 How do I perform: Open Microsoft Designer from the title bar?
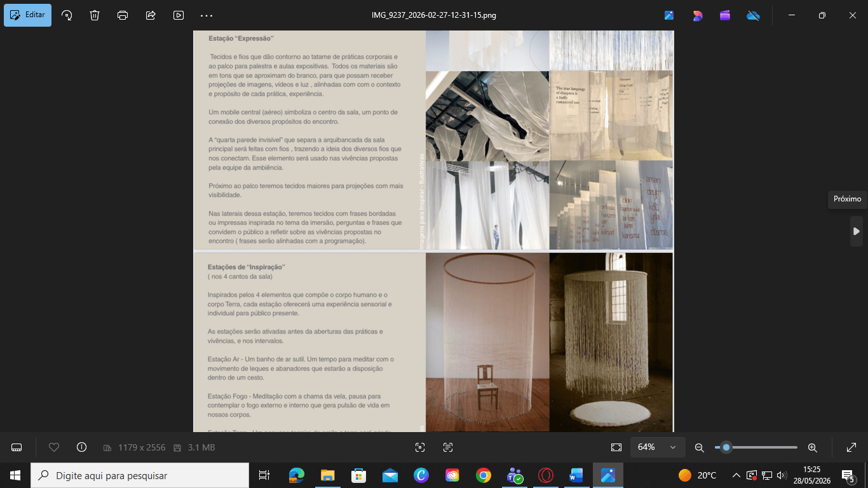698,15
